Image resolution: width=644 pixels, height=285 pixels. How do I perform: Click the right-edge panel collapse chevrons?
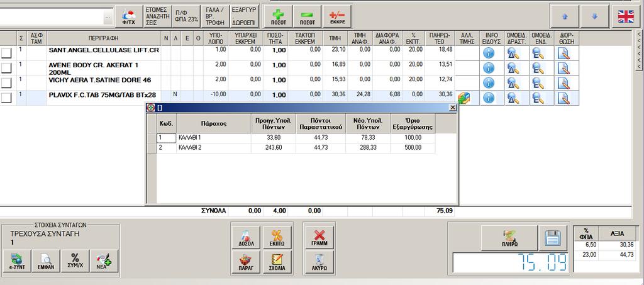tap(640, 50)
